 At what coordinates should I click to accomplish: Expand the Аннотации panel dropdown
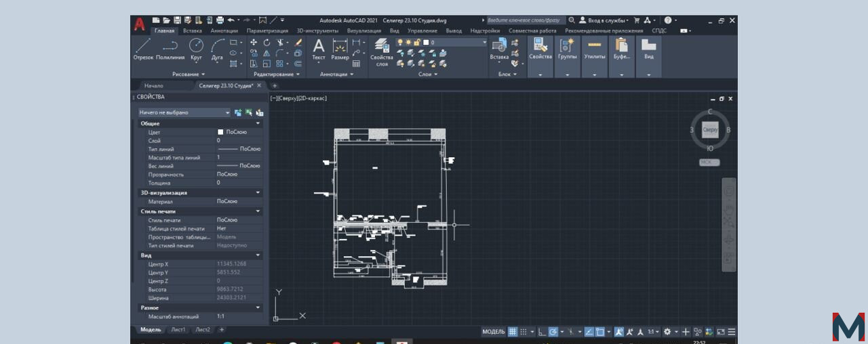pyautogui.click(x=336, y=74)
